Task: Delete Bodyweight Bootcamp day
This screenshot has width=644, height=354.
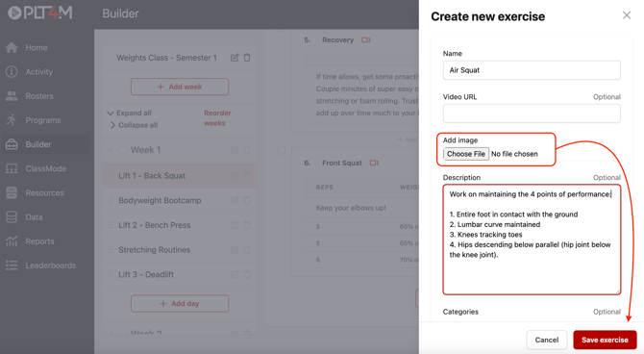Action: pos(247,201)
